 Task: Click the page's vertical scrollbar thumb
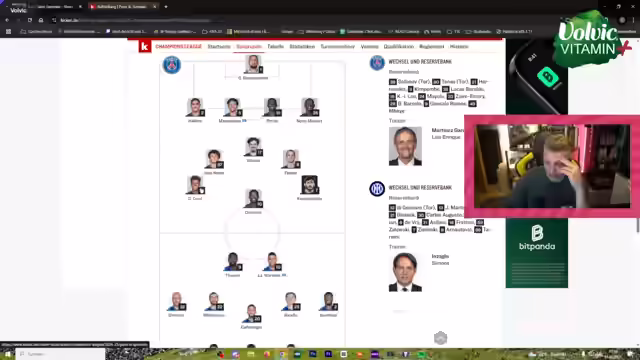pyautogui.click(x=638, y=225)
